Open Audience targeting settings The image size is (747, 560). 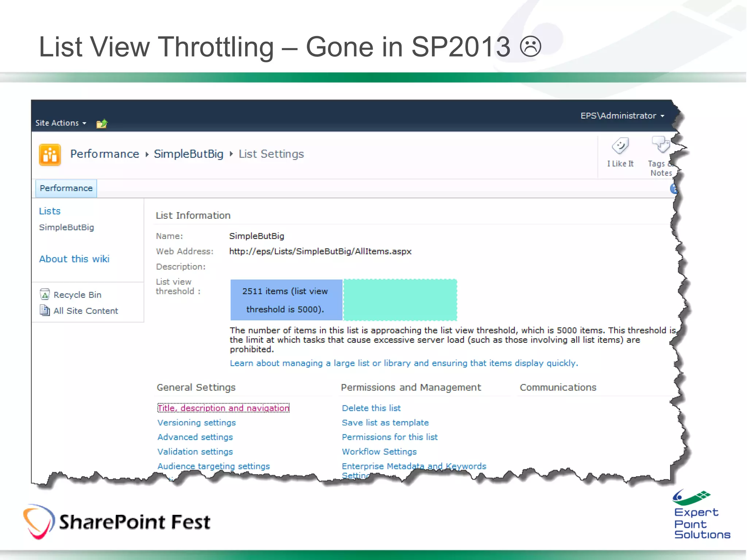coord(214,466)
